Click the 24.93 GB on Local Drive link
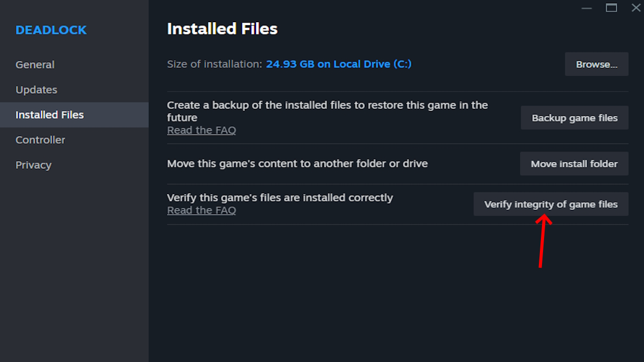 point(338,64)
